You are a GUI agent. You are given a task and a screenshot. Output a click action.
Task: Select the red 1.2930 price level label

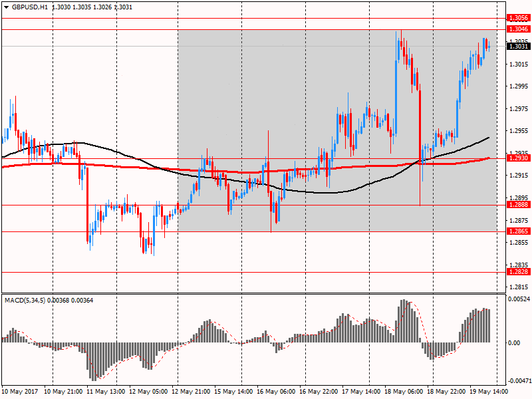[x=518, y=158]
